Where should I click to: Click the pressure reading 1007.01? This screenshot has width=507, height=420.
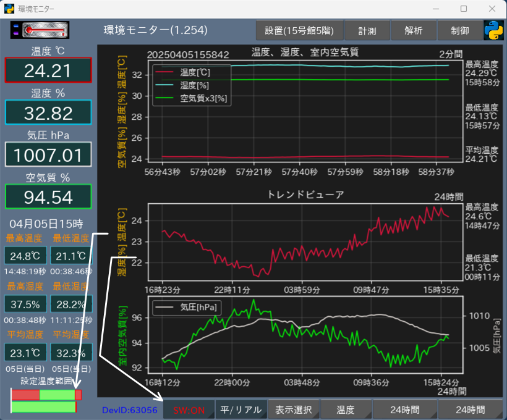pyautogui.click(x=48, y=154)
